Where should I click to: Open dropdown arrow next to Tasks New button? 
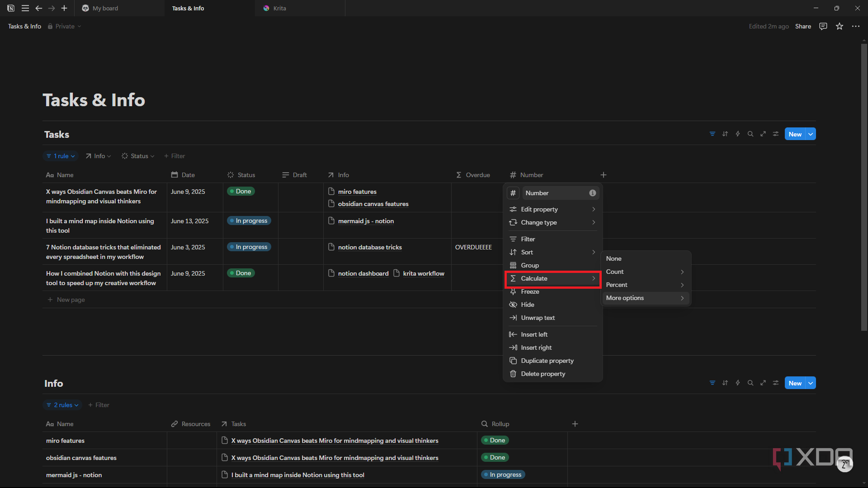coord(811,134)
